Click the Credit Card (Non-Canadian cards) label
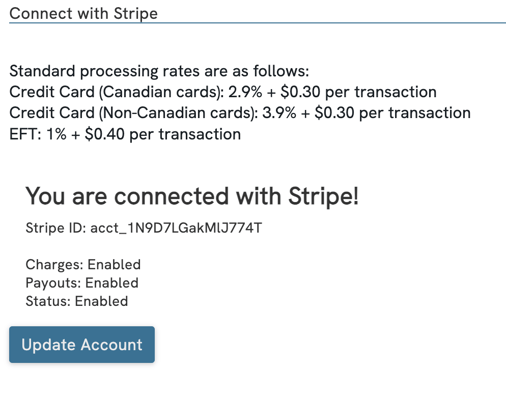Screen dimensions: 506x396 134,113
